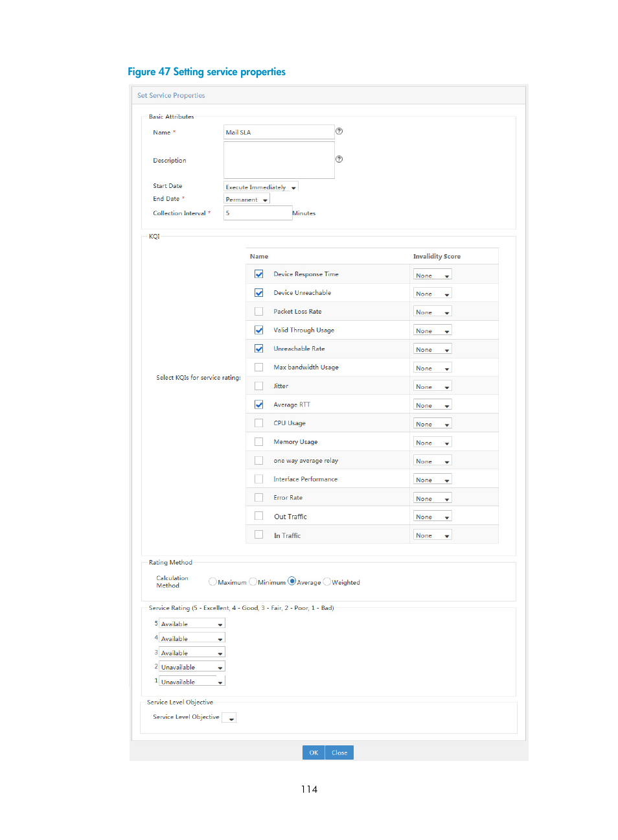This screenshot has width=618, height=840.
Task: Enable the CPU Usage checkbox
Action: [259, 423]
